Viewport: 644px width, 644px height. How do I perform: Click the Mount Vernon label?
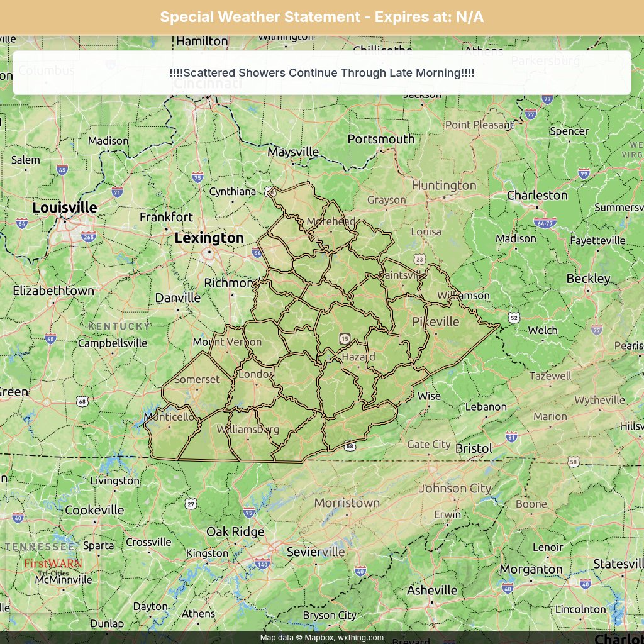227,341
